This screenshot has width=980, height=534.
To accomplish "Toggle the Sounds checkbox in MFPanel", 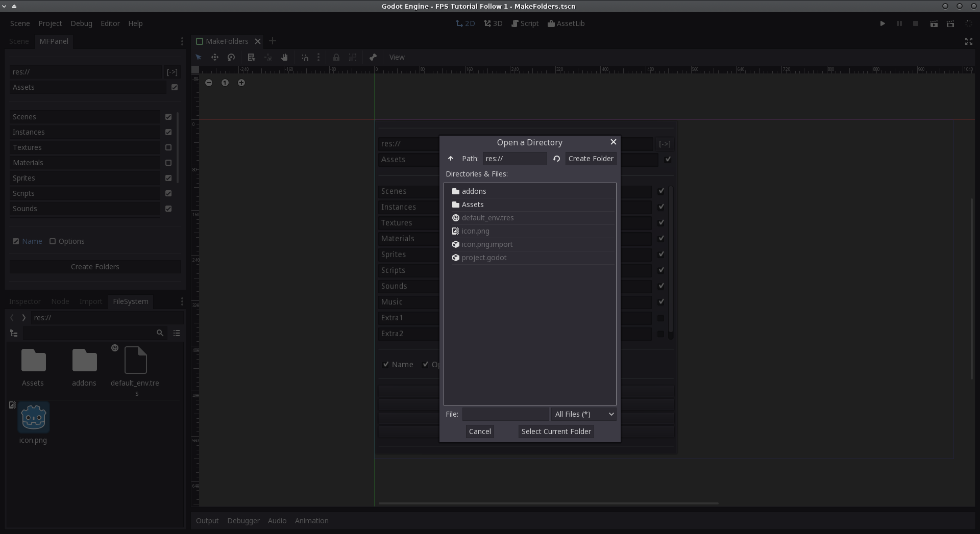I will coord(168,209).
